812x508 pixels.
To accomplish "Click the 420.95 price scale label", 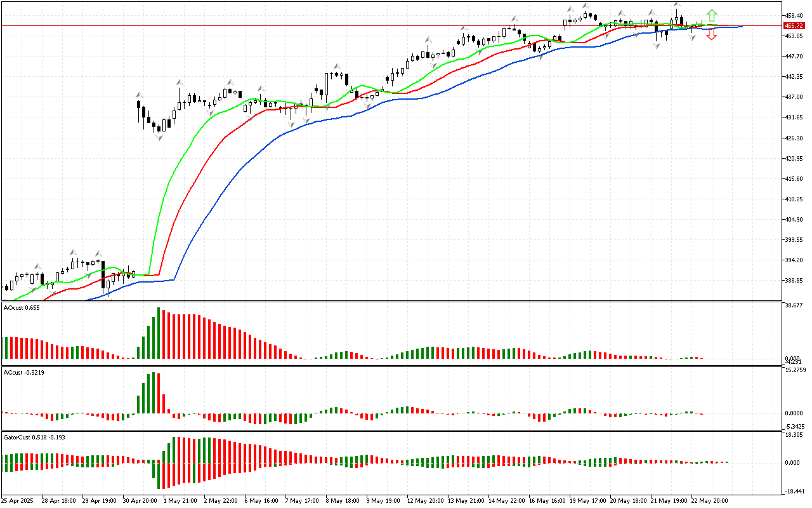I will 794,159.
